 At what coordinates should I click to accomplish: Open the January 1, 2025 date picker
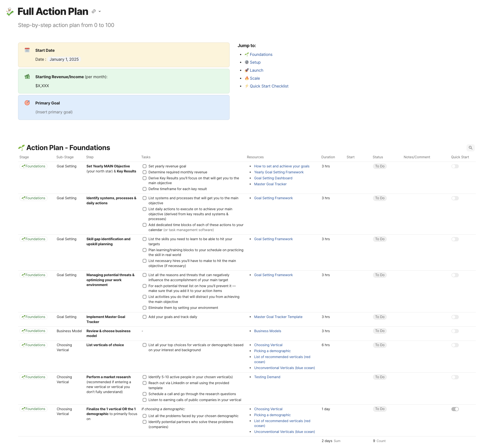pos(64,59)
